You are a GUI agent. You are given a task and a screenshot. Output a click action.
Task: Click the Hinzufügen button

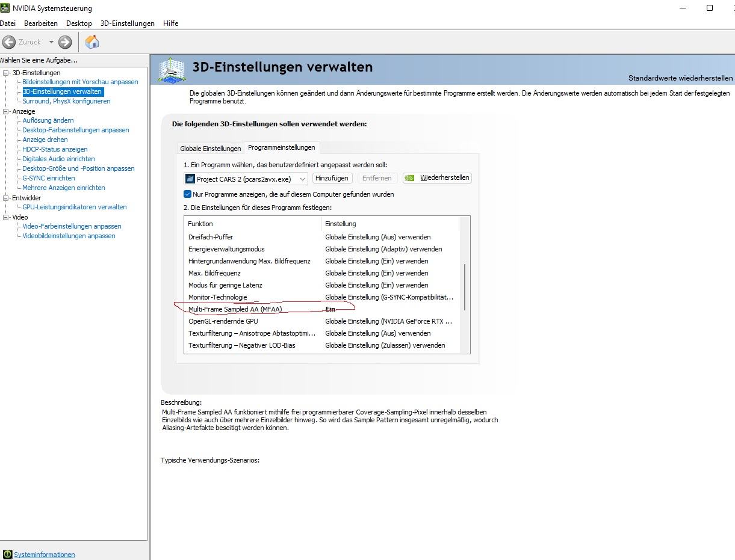point(332,178)
